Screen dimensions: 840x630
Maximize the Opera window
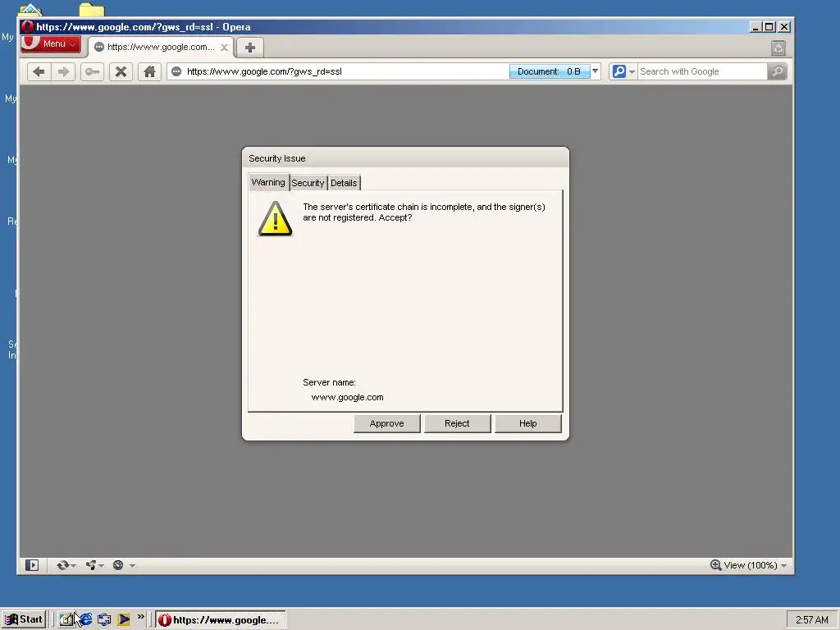pyautogui.click(x=769, y=27)
